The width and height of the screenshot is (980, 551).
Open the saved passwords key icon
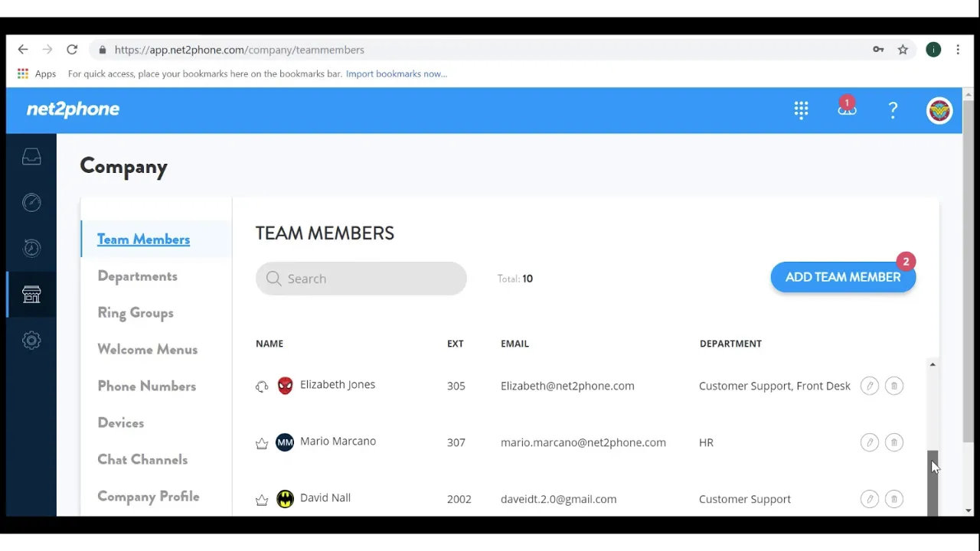tap(878, 50)
